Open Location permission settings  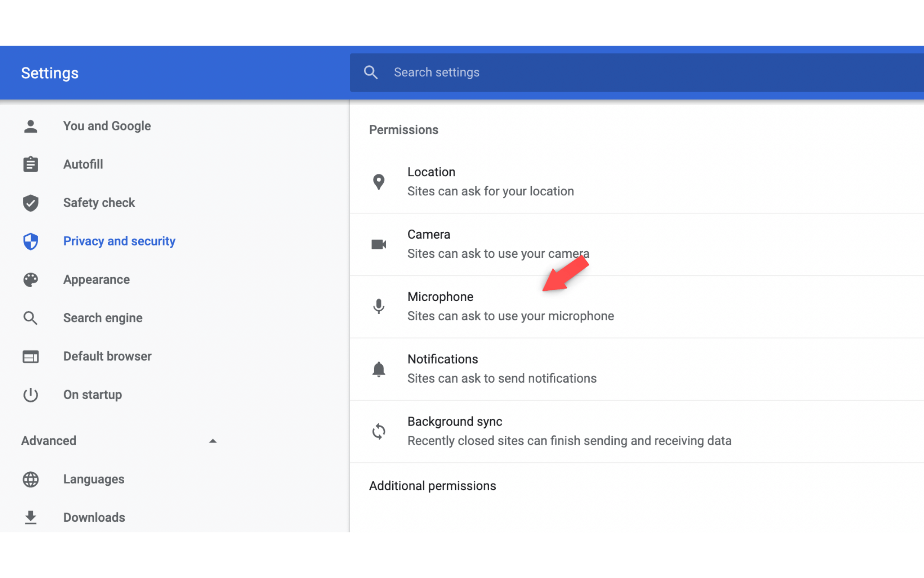pyautogui.click(x=490, y=182)
